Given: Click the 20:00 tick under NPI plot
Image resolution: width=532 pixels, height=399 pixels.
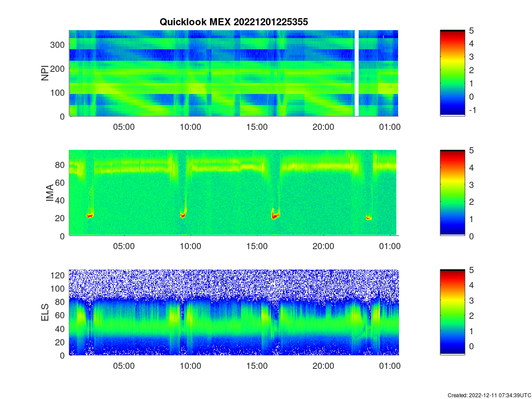Looking at the screenshot, I should point(324,127).
